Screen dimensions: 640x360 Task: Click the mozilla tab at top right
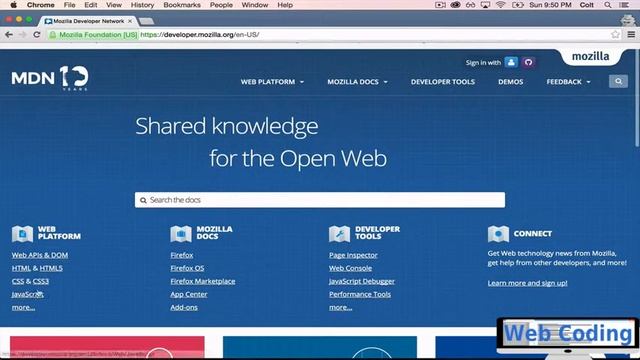tap(590, 56)
